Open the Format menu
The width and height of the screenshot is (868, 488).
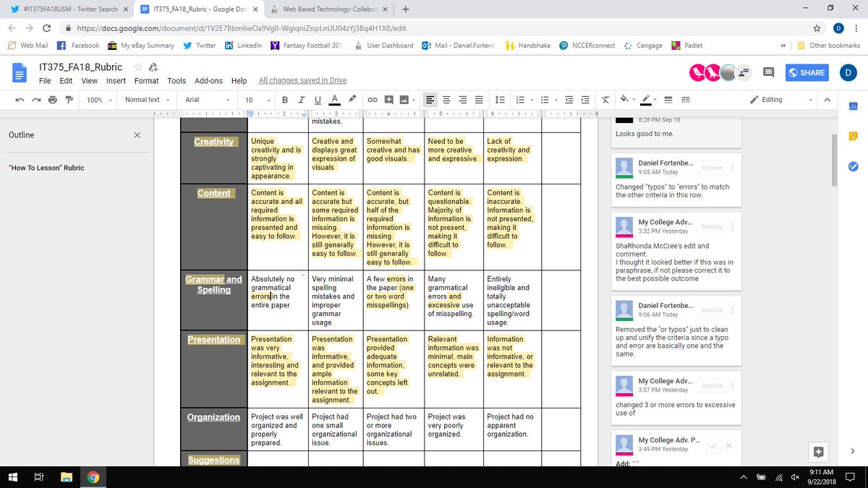[146, 81]
